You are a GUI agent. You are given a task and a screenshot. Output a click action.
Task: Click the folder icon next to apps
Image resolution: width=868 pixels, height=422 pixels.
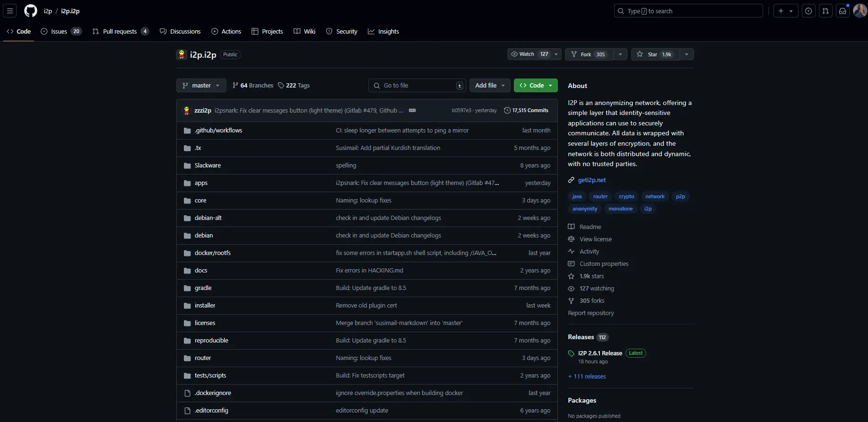point(187,183)
